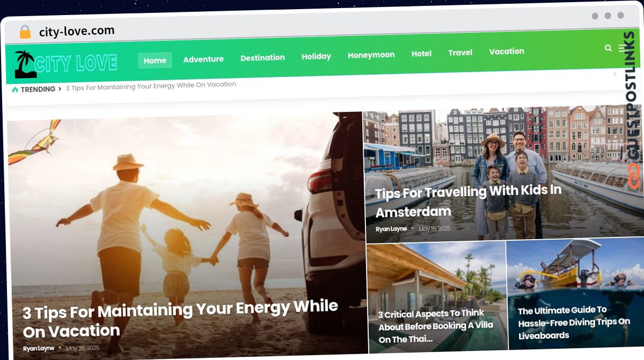The height and width of the screenshot is (360, 644).
Task: Click the padlock icon in address bar
Action: (25, 32)
